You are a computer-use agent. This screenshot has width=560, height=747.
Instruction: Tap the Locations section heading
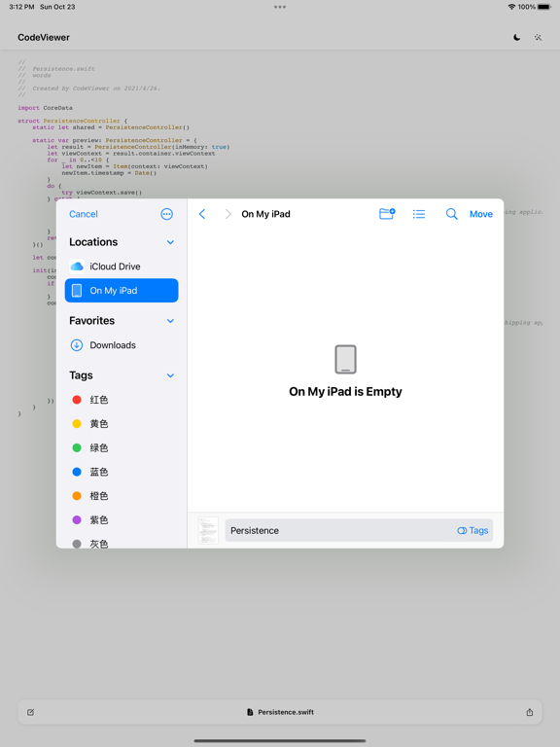[93, 242]
